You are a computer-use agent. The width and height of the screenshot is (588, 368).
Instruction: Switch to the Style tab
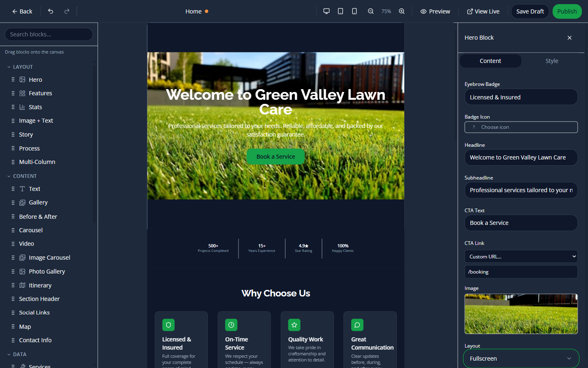click(552, 61)
